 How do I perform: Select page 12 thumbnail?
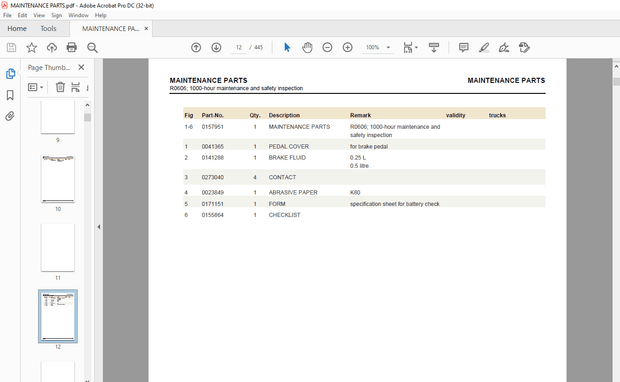pos(58,316)
